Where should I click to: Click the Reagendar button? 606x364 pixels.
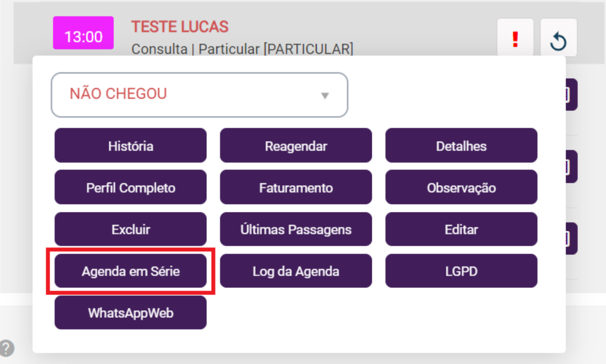click(x=296, y=146)
